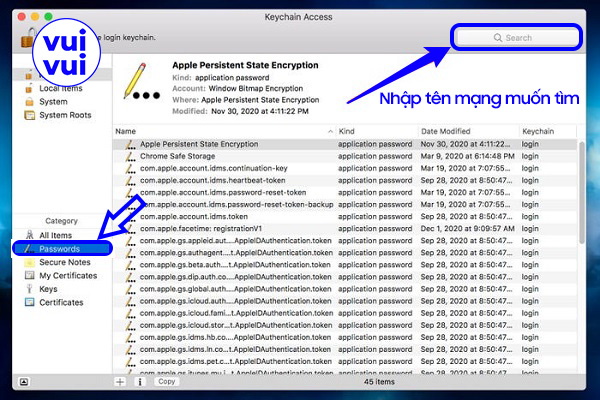Click the Mar 9, 2020 at 6:14:48 PM date
The image size is (600, 400).
click(x=468, y=156)
